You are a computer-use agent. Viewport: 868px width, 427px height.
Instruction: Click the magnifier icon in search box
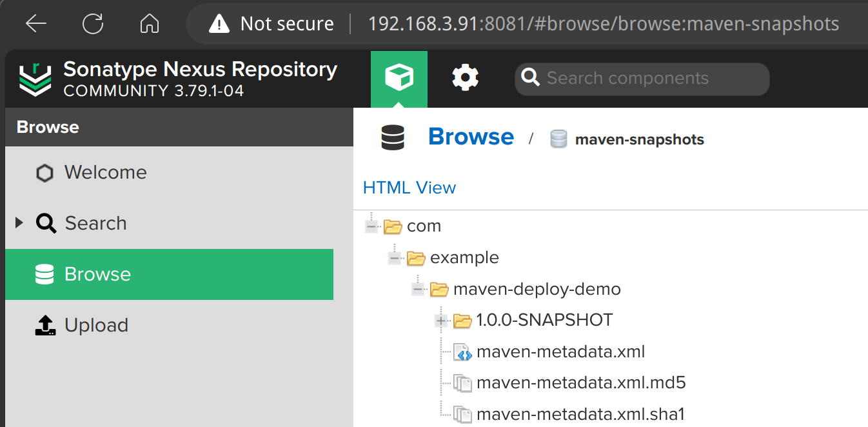530,79
